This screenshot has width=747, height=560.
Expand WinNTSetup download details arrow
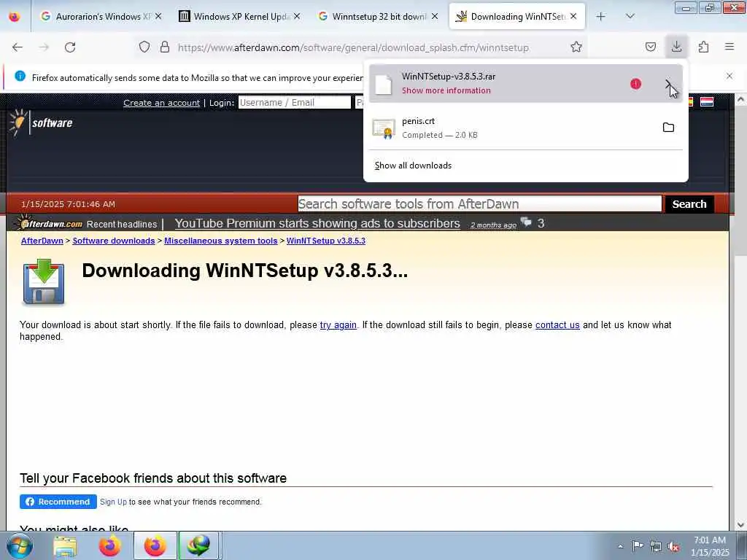click(668, 84)
